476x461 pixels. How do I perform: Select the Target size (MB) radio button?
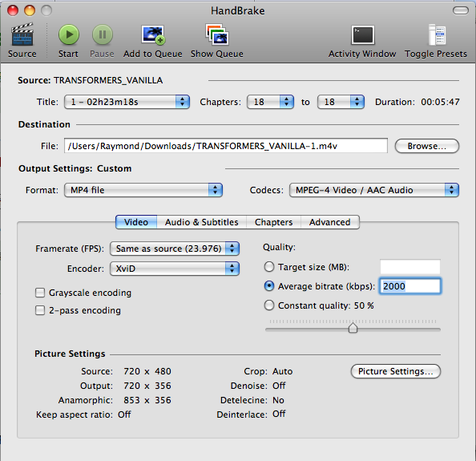[x=269, y=267]
